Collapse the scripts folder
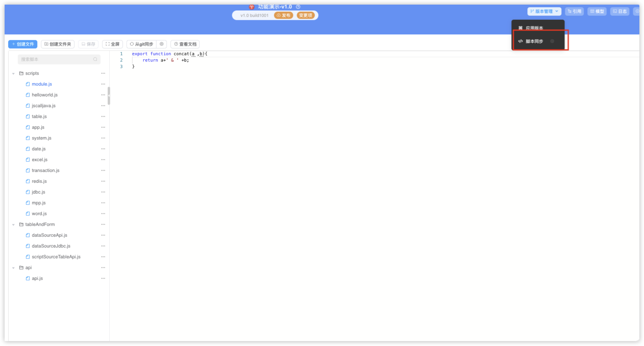The width and height of the screenshot is (644, 346). pyautogui.click(x=14, y=73)
